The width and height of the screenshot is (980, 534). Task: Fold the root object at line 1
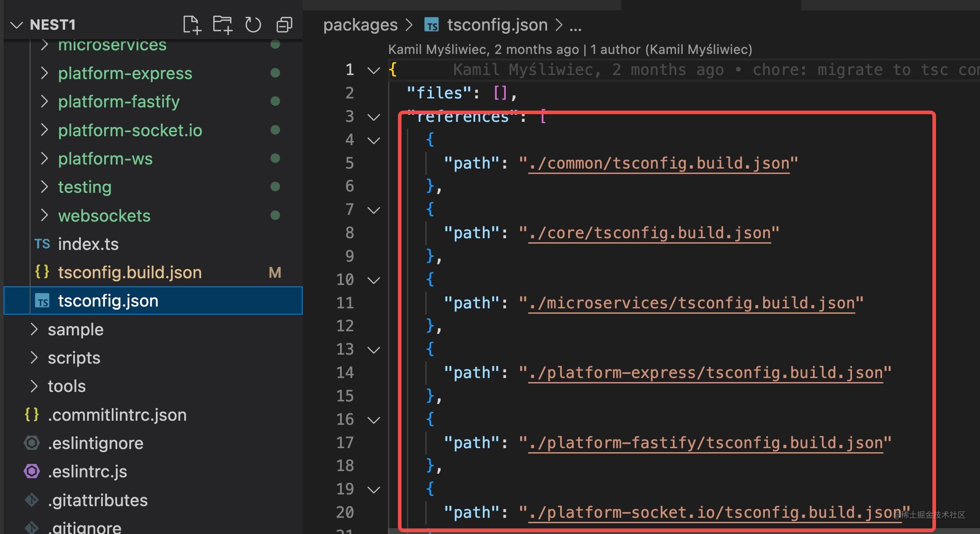(374, 70)
